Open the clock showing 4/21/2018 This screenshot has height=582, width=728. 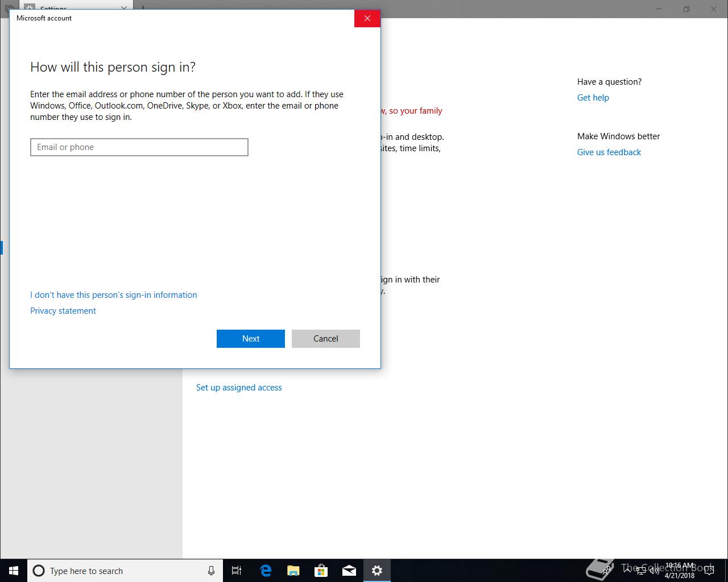680,571
